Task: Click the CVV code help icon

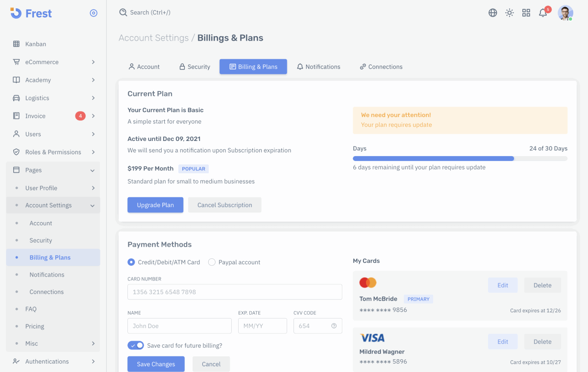Action: (335, 325)
